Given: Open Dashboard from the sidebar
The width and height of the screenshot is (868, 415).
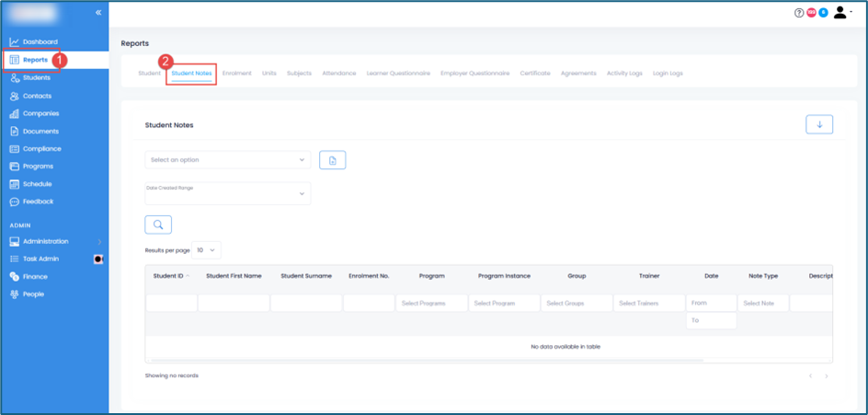Looking at the screenshot, I should [x=40, y=42].
